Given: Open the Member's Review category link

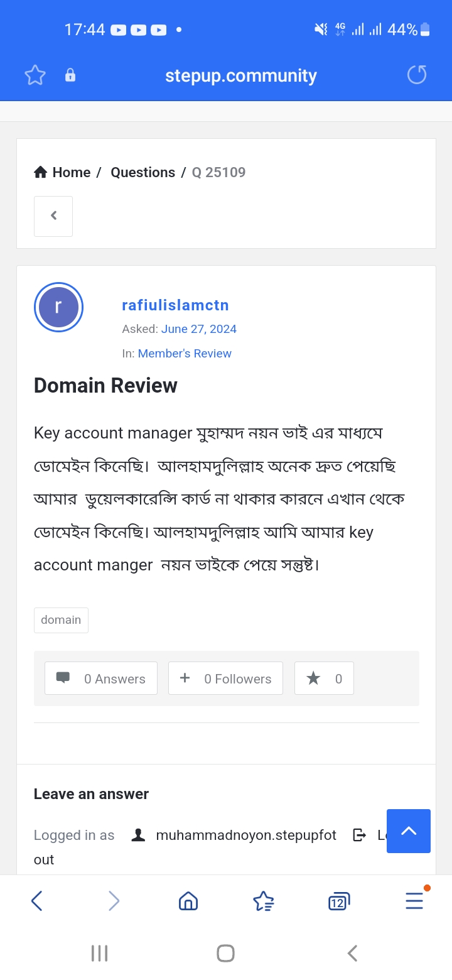Looking at the screenshot, I should tap(185, 353).
